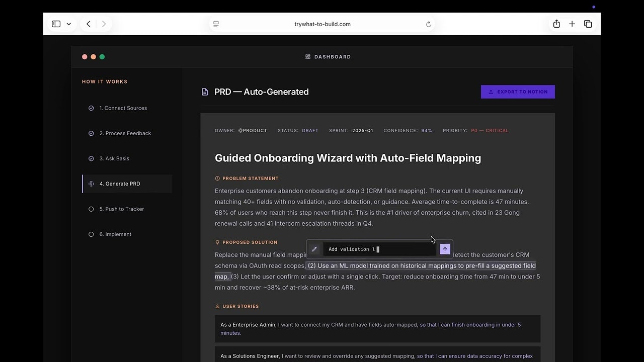Toggle the Connect Sources completed checkmark
Screen dimensions: 644x362
(91, 108)
